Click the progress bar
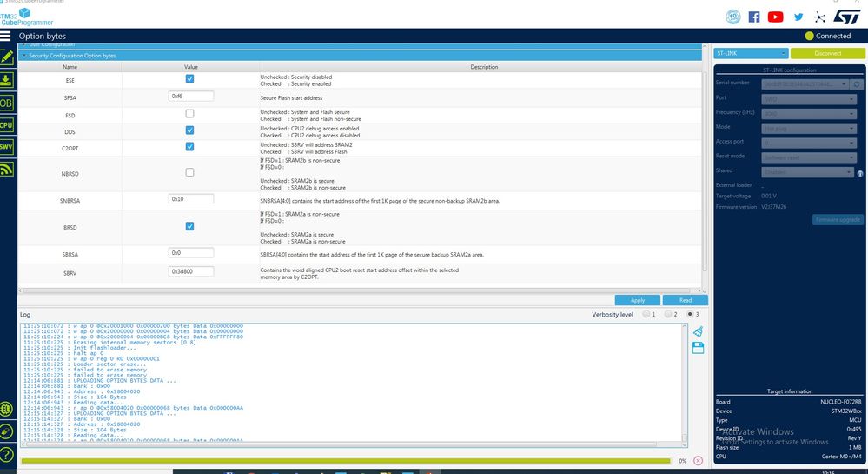The width and height of the screenshot is (868, 474). pos(346,461)
